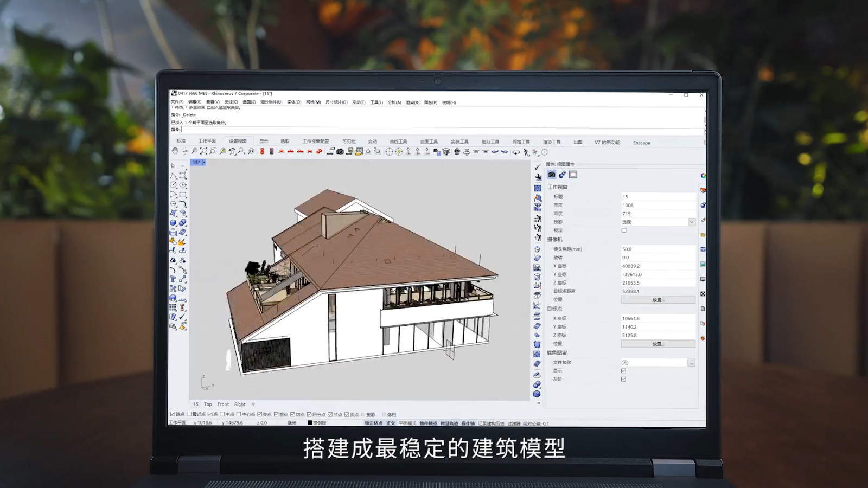This screenshot has width=868, height=488.
Task: Toggle the 锁定 lock checkbox
Action: coord(624,230)
